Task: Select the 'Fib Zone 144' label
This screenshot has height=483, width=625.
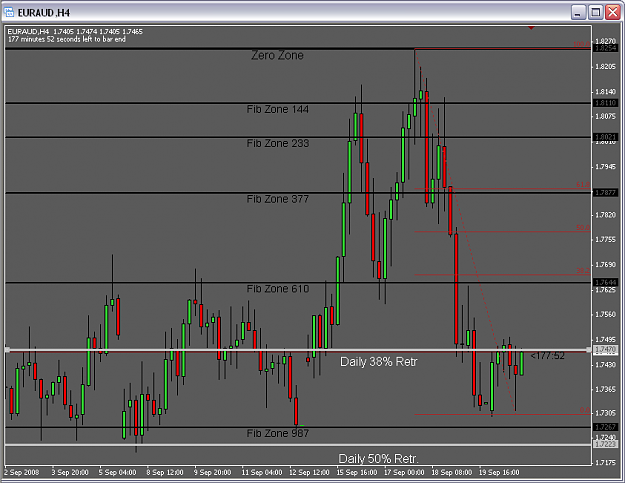Action: 277,109
